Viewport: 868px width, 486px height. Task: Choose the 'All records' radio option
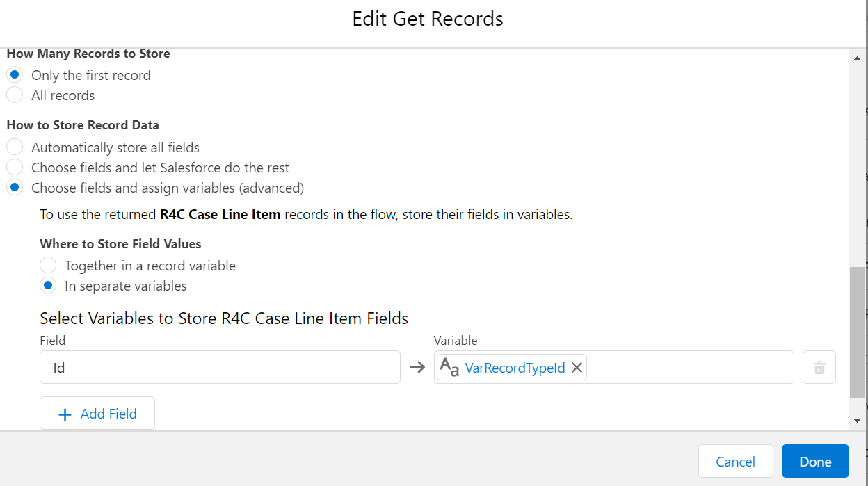click(x=15, y=95)
